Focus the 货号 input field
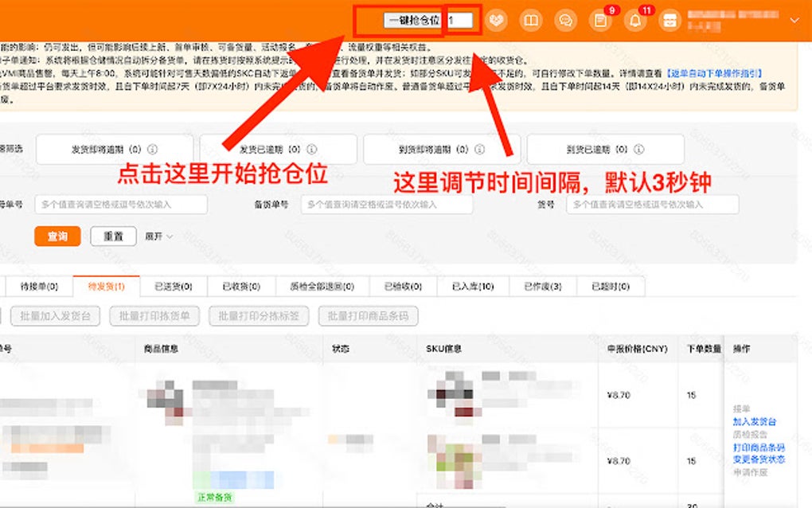The height and width of the screenshot is (508, 812). click(x=653, y=205)
